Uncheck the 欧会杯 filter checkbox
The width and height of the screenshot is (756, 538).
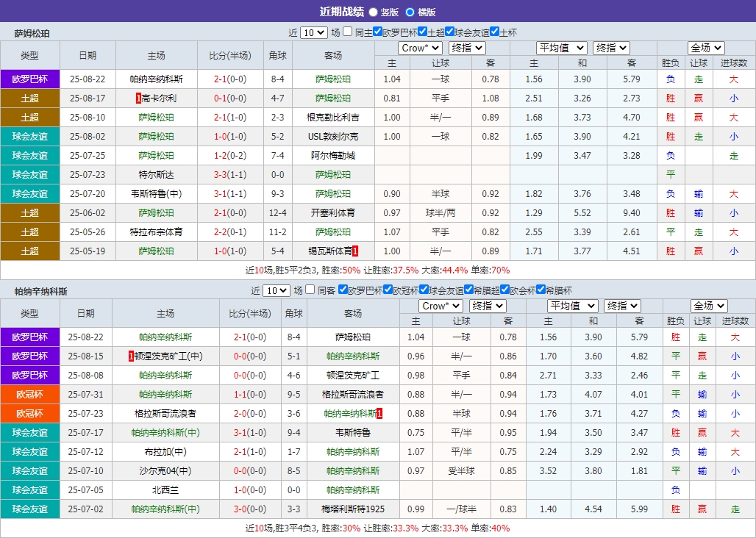[x=504, y=289]
